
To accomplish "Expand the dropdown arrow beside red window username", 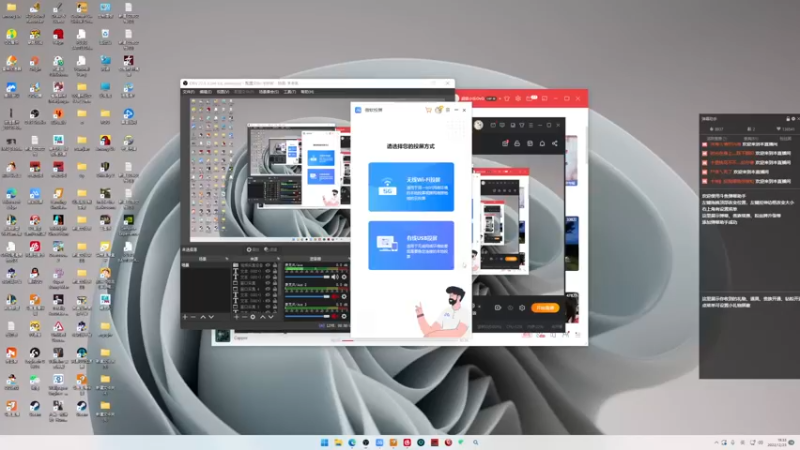I will coord(499,98).
